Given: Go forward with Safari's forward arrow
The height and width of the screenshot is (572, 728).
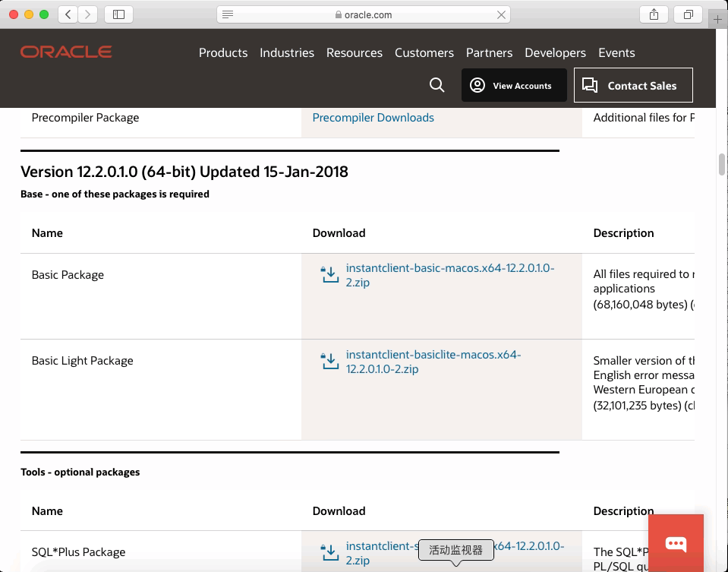Looking at the screenshot, I should point(87,14).
